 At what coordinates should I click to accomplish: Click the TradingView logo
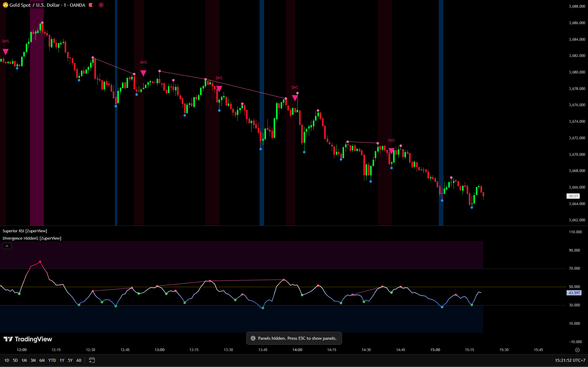pos(28,339)
